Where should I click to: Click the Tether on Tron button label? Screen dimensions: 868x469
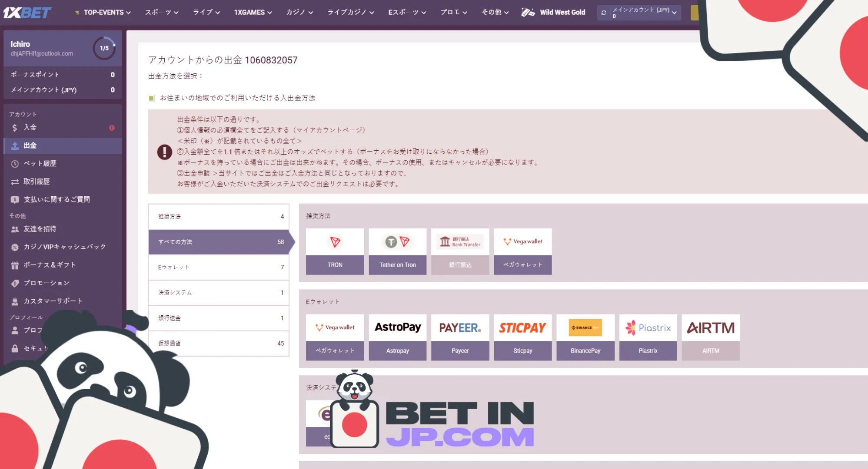coord(398,265)
